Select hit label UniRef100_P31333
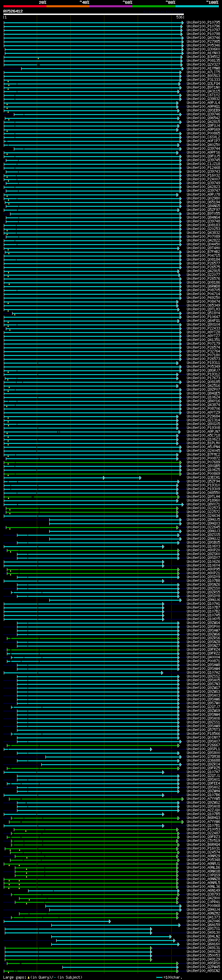The image size is (222, 980). point(203,80)
